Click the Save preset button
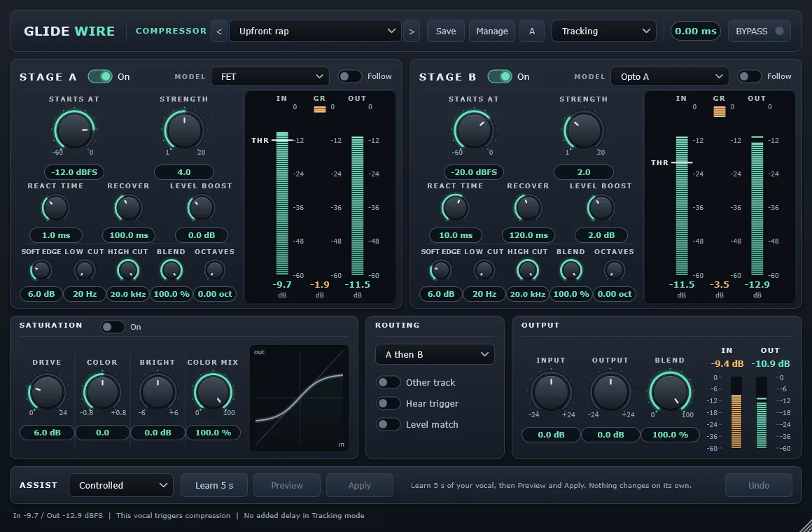 (x=445, y=31)
